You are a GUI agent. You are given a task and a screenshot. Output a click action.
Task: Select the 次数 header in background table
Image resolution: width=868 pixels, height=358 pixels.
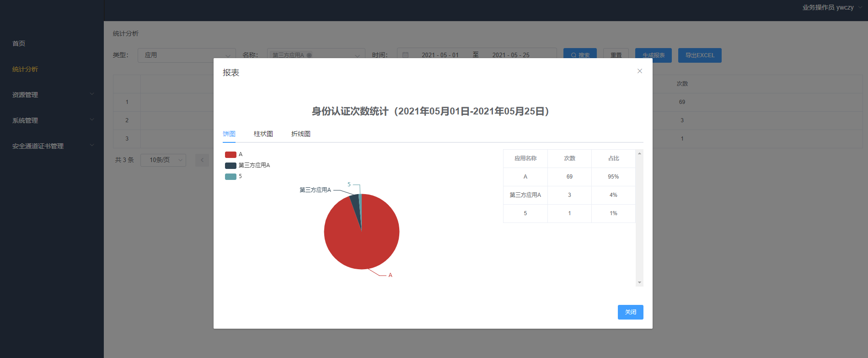coord(682,84)
